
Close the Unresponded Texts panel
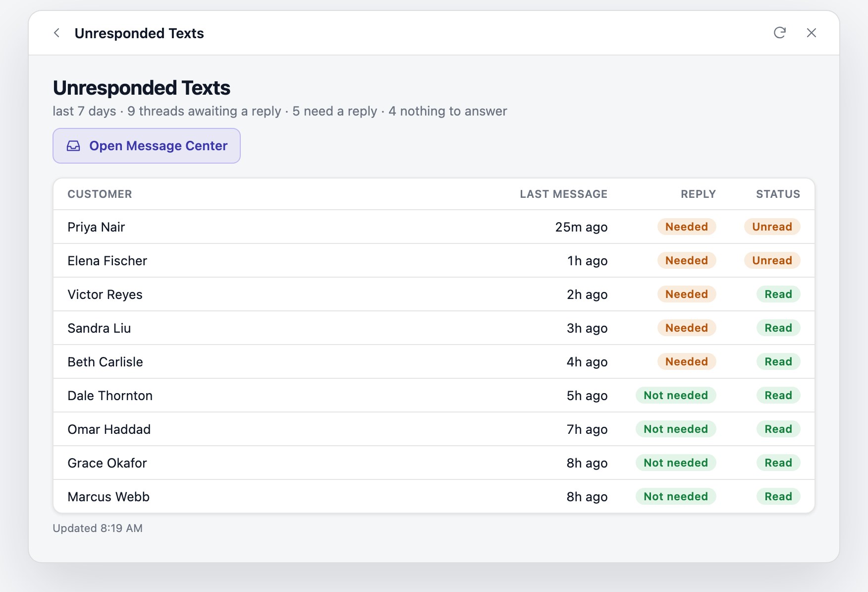(x=812, y=33)
